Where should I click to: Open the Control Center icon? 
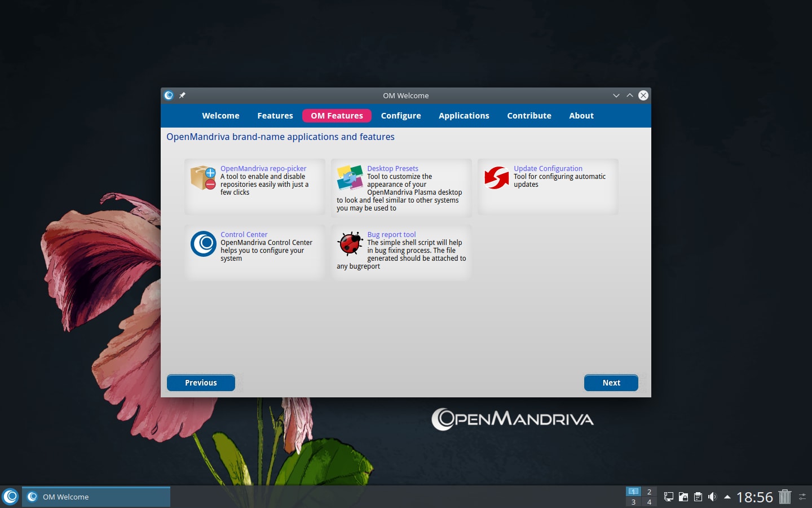tap(203, 244)
